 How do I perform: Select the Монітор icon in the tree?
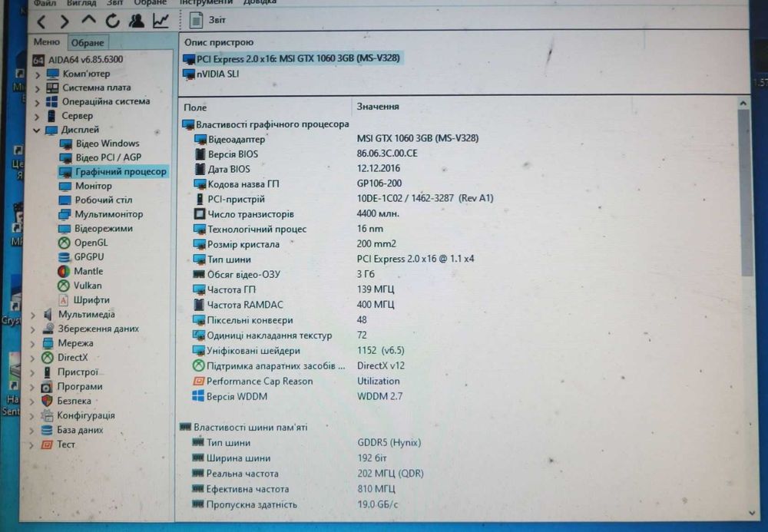click(x=65, y=187)
